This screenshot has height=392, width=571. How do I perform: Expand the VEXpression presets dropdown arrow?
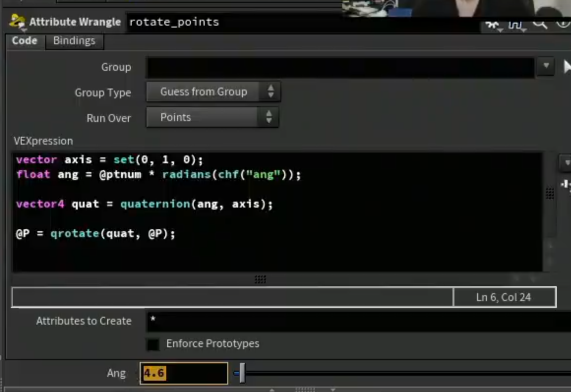coord(565,162)
